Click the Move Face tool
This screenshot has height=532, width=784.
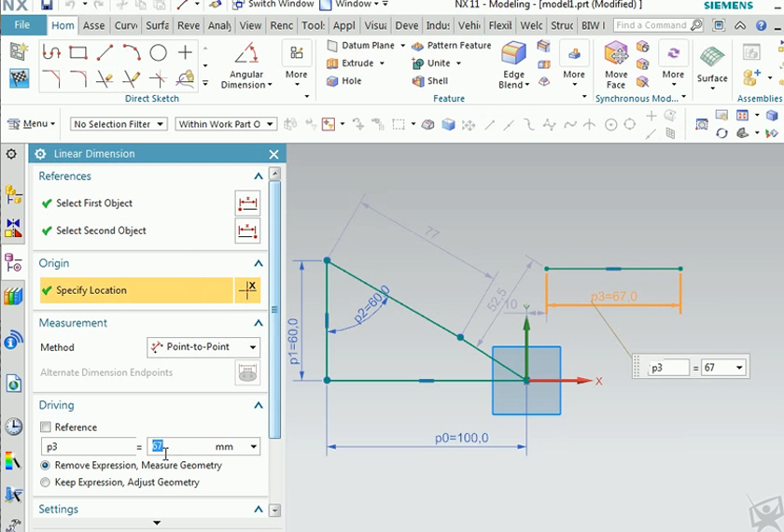pyautogui.click(x=616, y=63)
